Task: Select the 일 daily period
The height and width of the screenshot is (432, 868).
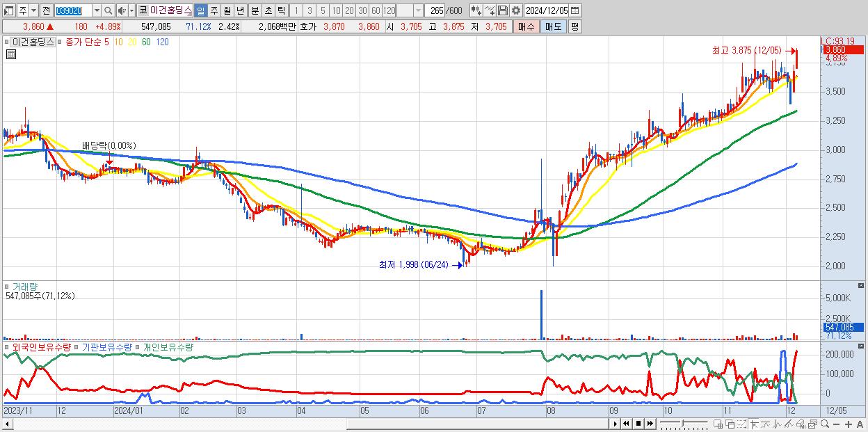Action: click(x=200, y=10)
